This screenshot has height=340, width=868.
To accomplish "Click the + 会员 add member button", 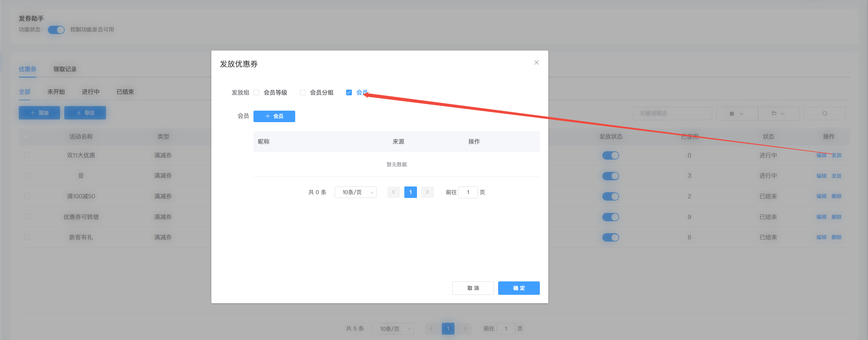I will point(274,116).
